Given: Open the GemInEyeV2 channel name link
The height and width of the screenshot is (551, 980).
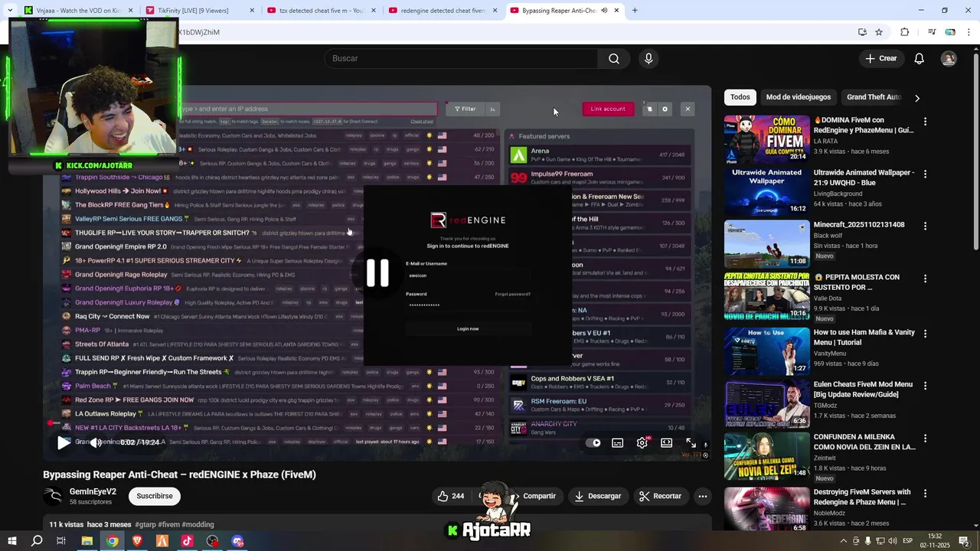Looking at the screenshot, I should [x=93, y=491].
